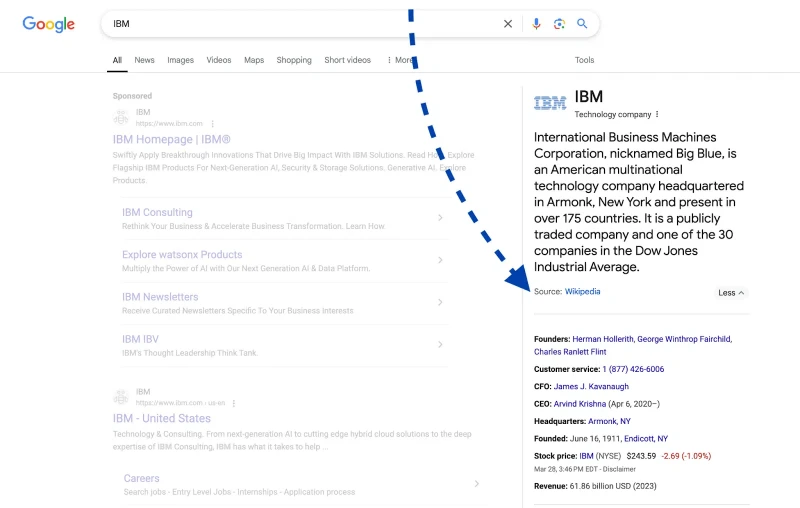800x508 pixels.
Task: Open the IBM Newsletters sitelink
Action: pos(160,297)
